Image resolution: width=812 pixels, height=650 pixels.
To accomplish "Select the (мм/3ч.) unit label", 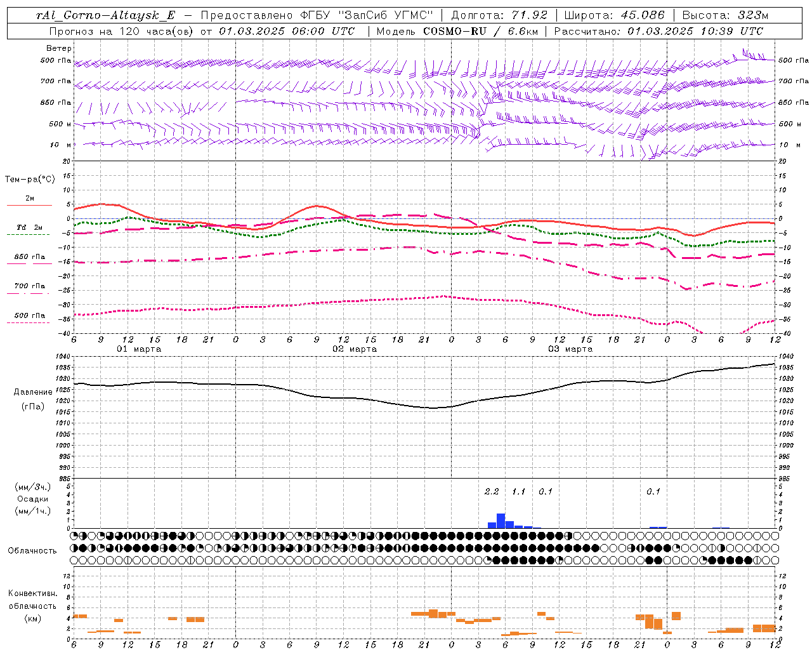I will 33,487.
